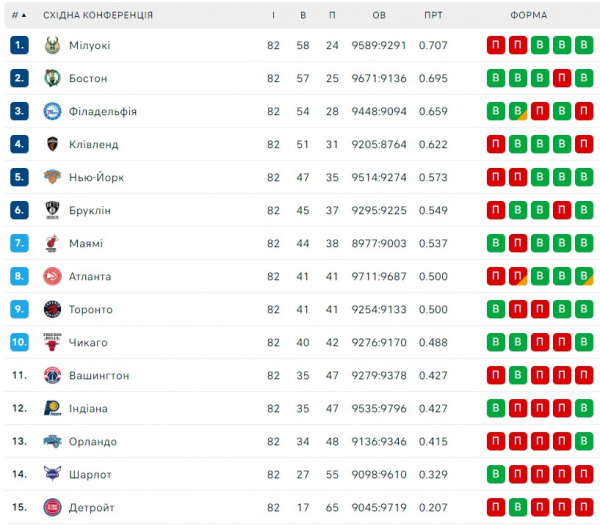Open the Вашингтон team link
This screenshot has height=526, width=600.
click(99, 375)
